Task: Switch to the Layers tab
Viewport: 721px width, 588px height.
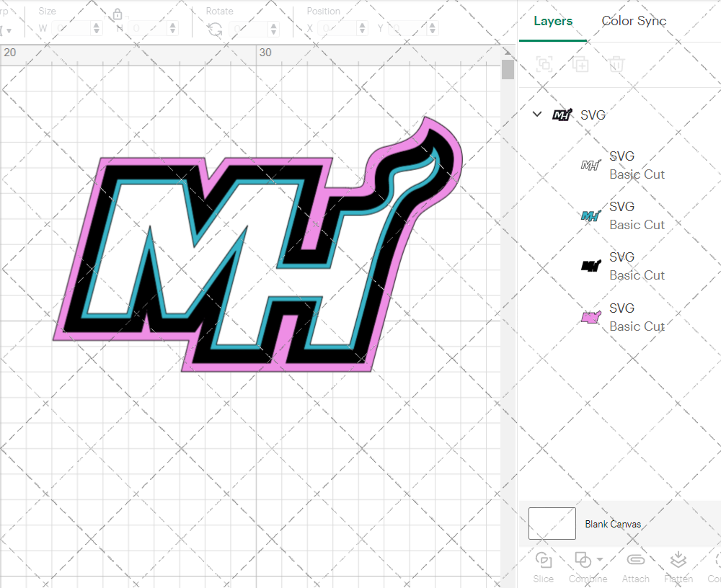Action: pyautogui.click(x=553, y=21)
